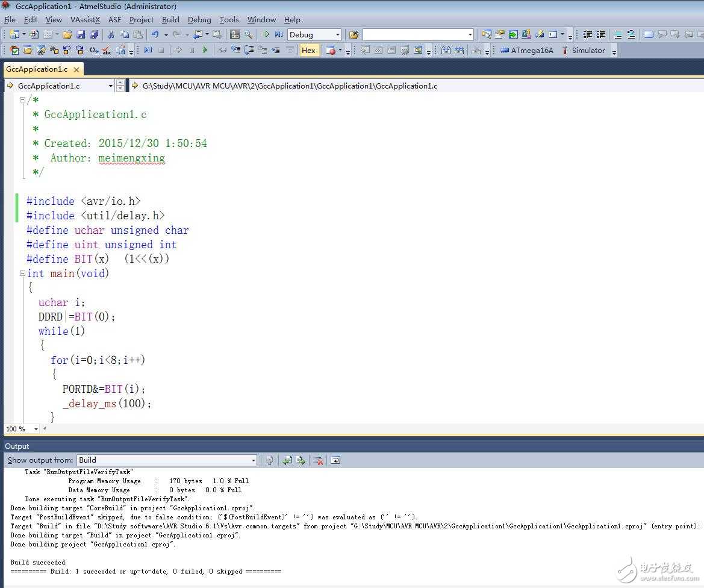Click the Open File folder icon
Image resolution: width=704 pixels, height=588 pixels.
pos(67,34)
